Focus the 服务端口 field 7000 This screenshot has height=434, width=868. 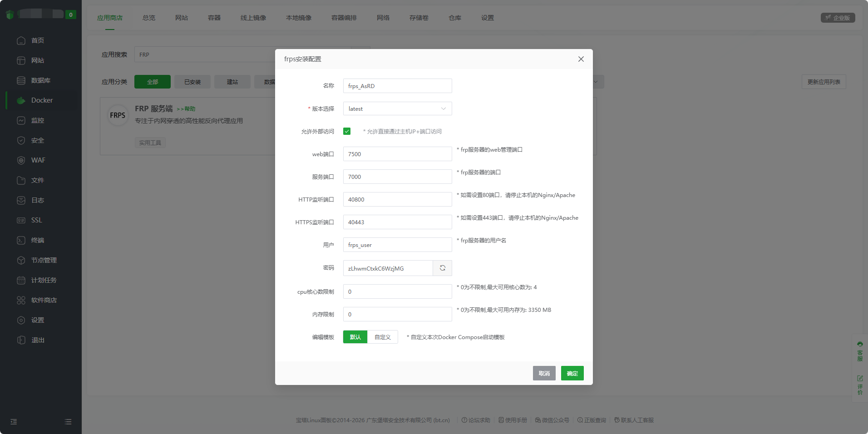point(397,177)
